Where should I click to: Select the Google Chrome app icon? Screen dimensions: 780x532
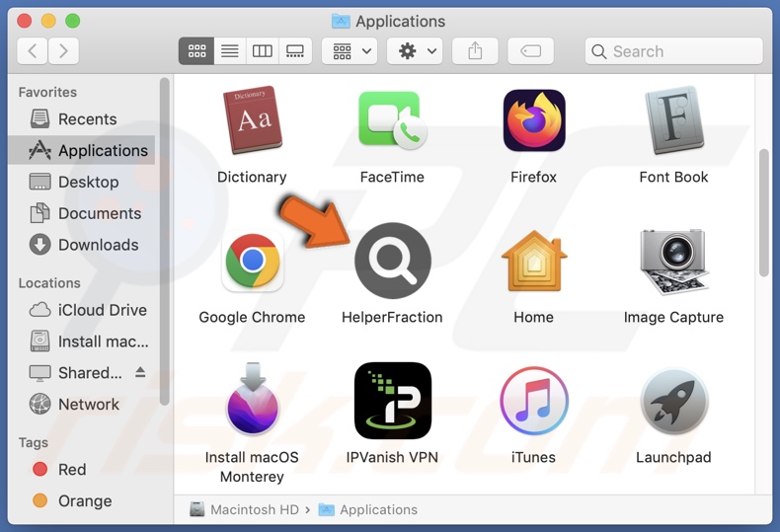pyautogui.click(x=252, y=261)
